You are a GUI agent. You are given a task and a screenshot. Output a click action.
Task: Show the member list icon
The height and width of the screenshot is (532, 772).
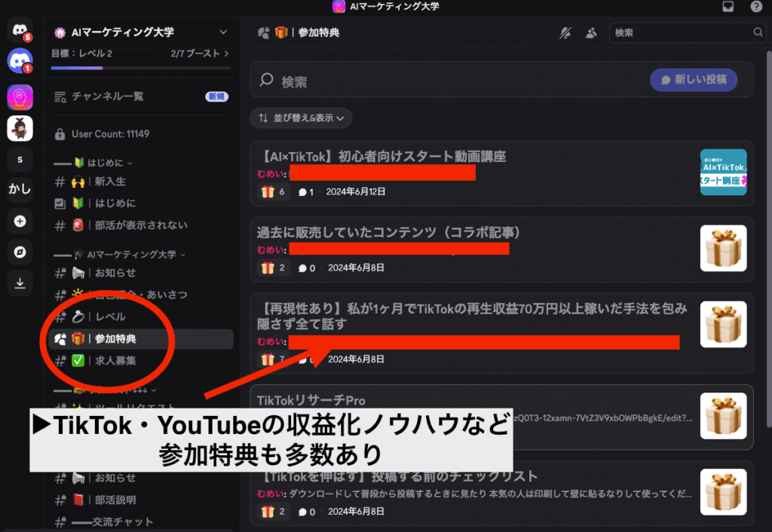click(x=591, y=33)
